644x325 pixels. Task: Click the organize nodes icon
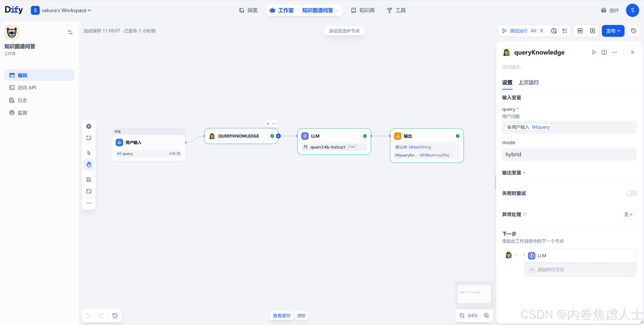89,179
